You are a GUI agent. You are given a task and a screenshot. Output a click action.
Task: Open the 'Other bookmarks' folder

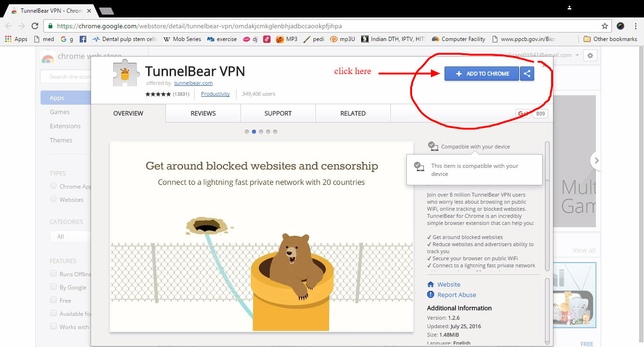click(x=610, y=39)
